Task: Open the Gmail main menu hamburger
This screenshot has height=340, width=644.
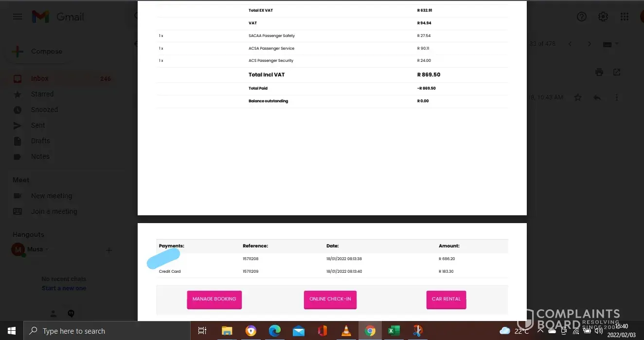Action: coord(18,17)
